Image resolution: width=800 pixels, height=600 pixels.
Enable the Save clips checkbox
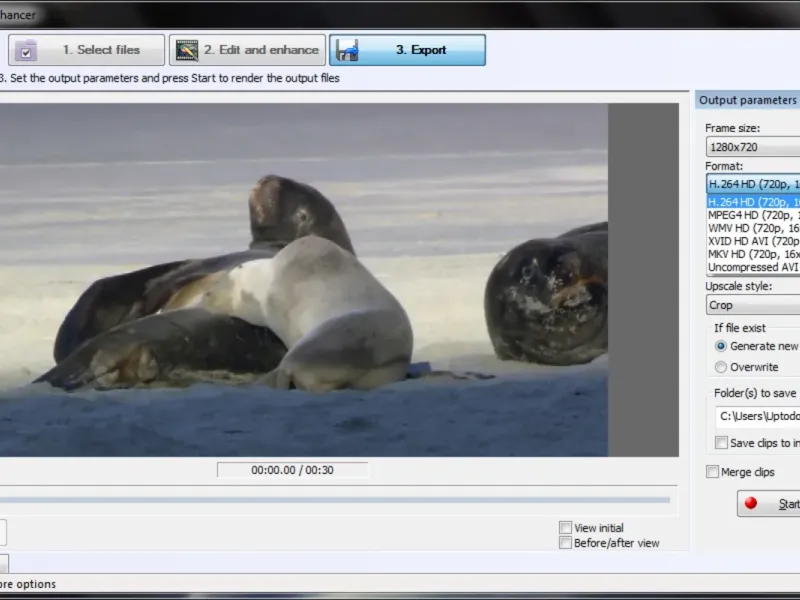tap(721, 443)
